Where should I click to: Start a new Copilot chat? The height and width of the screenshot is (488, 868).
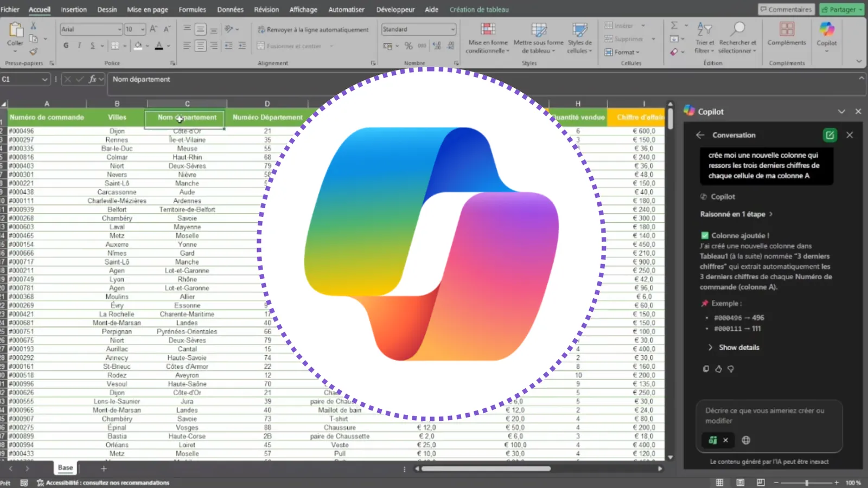(829, 135)
